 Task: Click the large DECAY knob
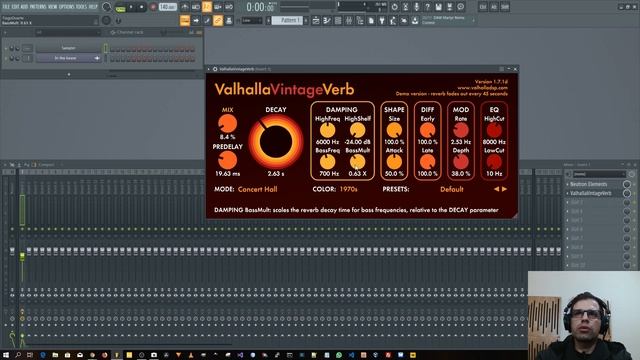coord(276,142)
